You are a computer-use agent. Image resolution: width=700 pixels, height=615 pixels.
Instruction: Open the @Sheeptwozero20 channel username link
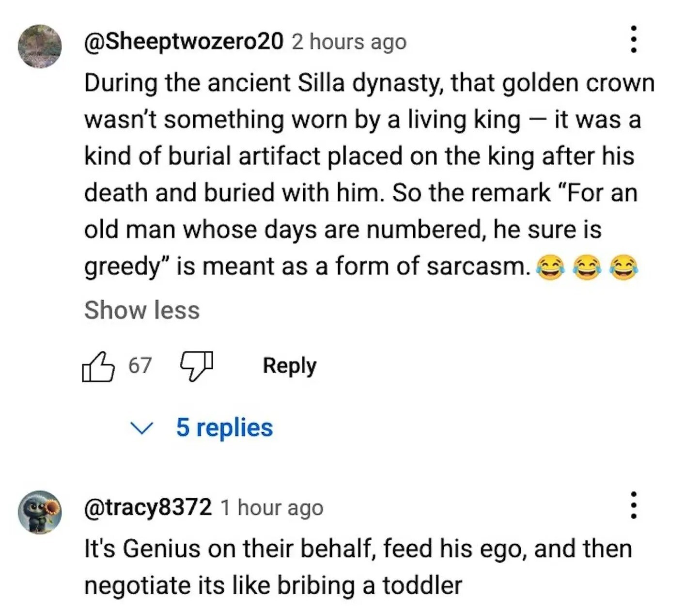pos(184,42)
